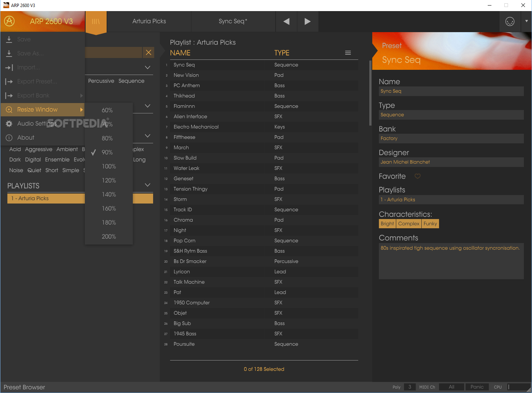The image size is (532, 393).
Task: Go to next preset arrow
Action: (x=307, y=21)
